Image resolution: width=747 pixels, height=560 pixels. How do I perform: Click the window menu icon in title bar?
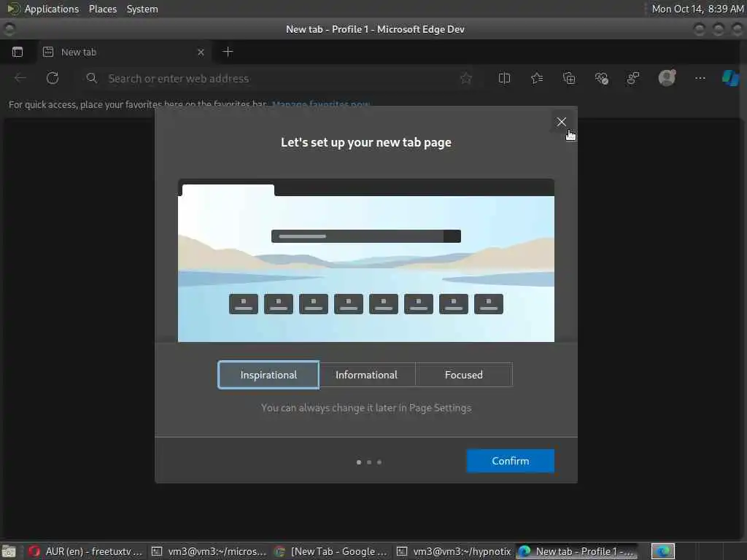[9, 29]
